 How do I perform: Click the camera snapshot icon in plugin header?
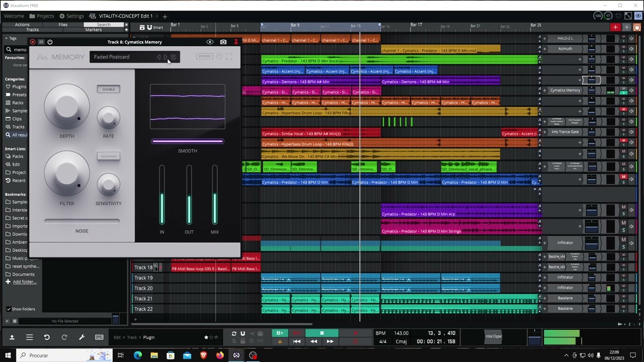(x=223, y=42)
